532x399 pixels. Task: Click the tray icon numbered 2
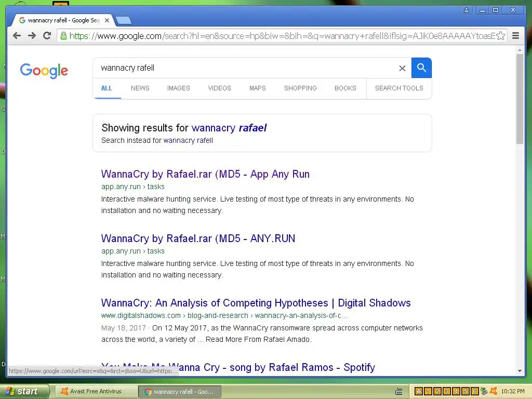(437, 391)
